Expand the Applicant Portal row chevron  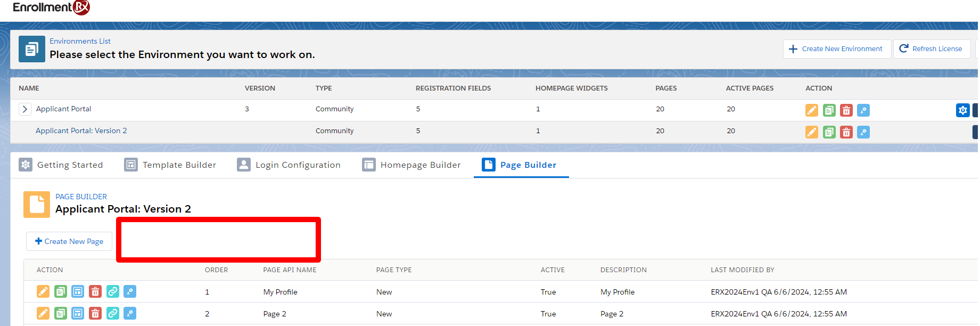(24, 109)
